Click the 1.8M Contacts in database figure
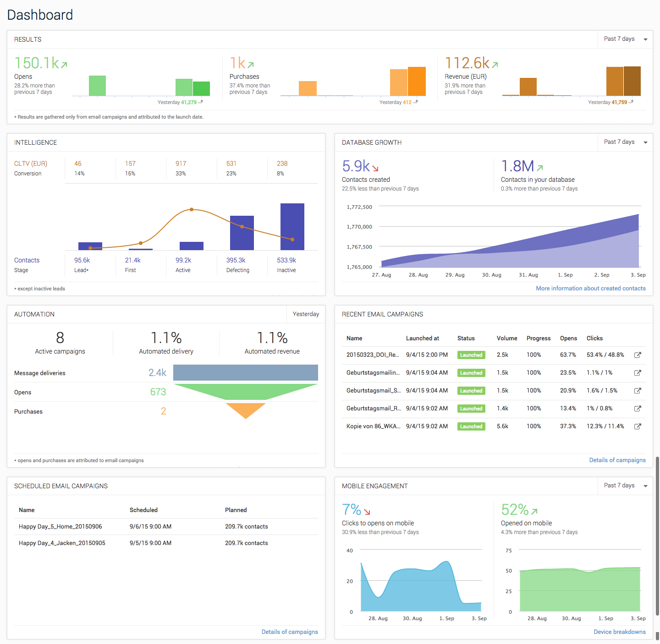Viewport: 660px width, 644px height. [x=517, y=166]
